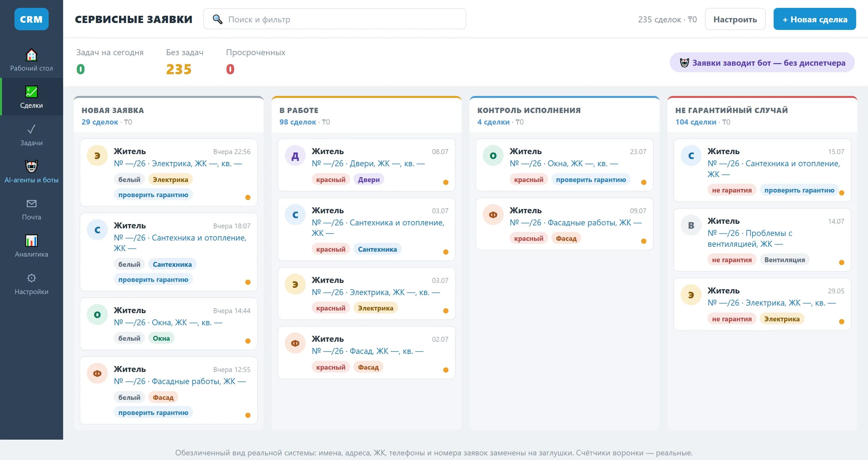Click the Просроченных counter 0
Screen dimensions: 868x460
coord(230,69)
